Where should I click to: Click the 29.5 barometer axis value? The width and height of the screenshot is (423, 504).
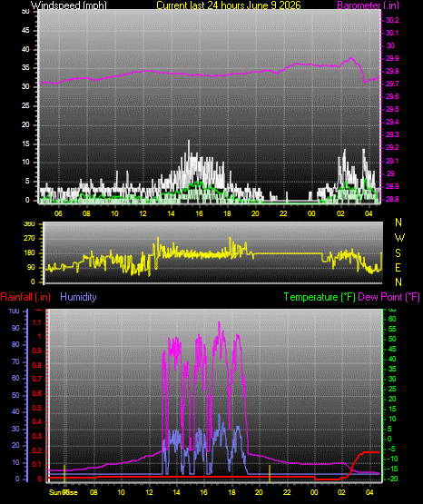point(392,109)
